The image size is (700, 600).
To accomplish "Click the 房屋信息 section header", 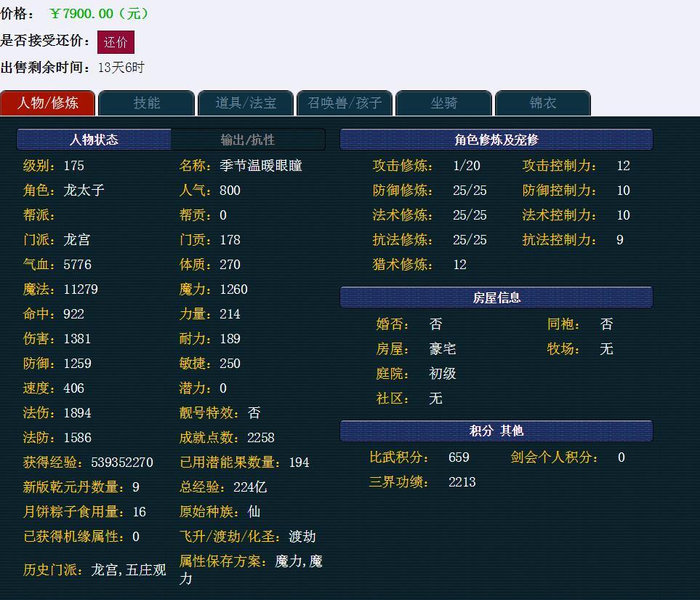I will coord(496,297).
